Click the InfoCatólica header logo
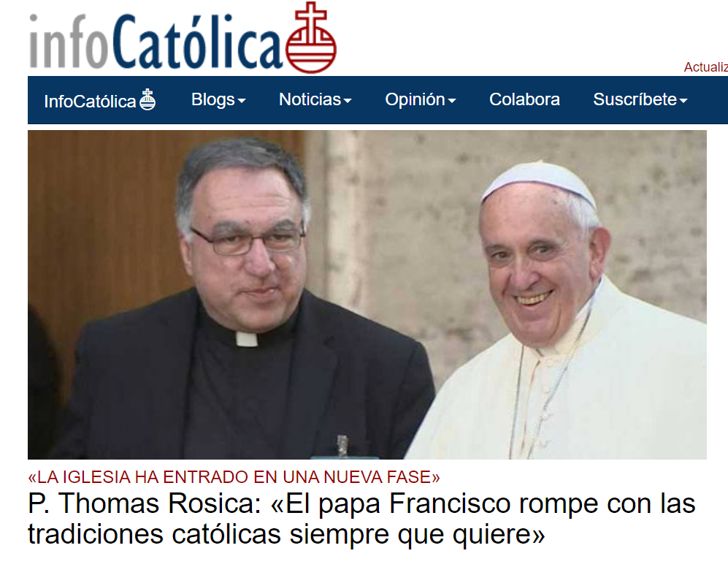This screenshot has width=728, height=567. (183, 38)
